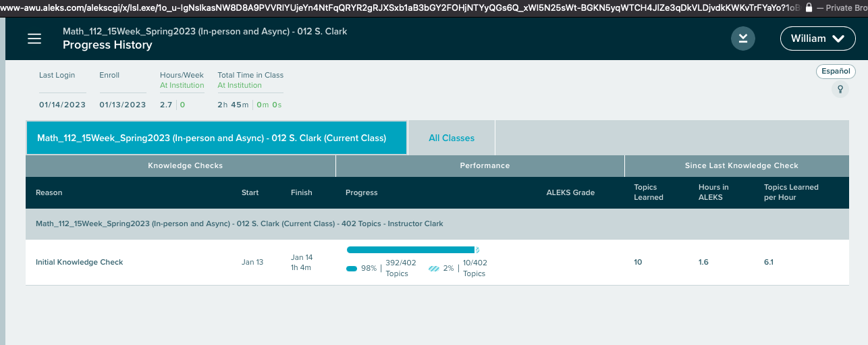Viewport: 868px width, 345px height.
Task: Click the Hours in ALEKS column header
Action: pos(713,192)
